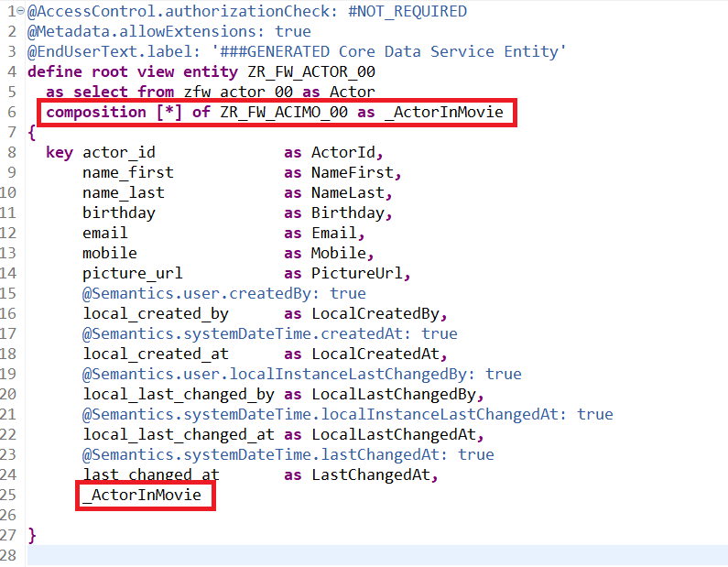Click the alias PictureUrl
This screenshot has height=567, width=728.
(357, 273)
